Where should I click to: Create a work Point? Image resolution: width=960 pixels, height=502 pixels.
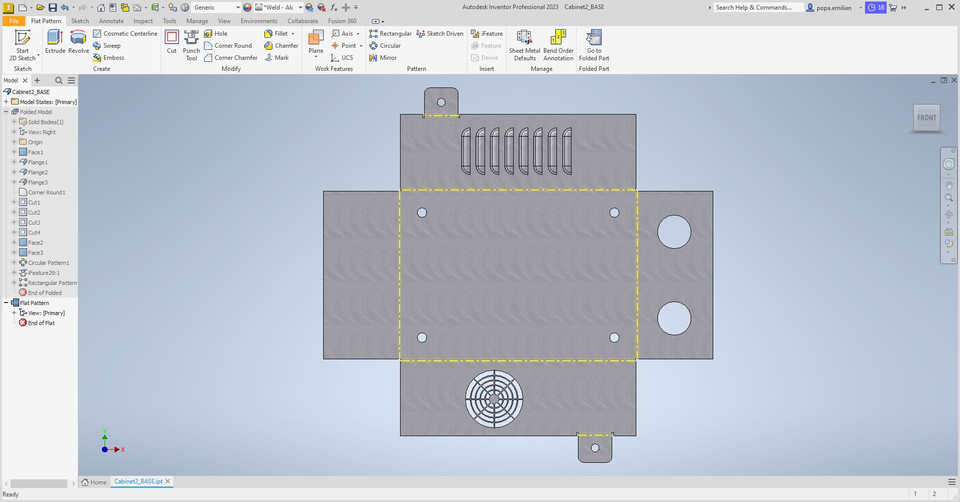coord(343,45)
